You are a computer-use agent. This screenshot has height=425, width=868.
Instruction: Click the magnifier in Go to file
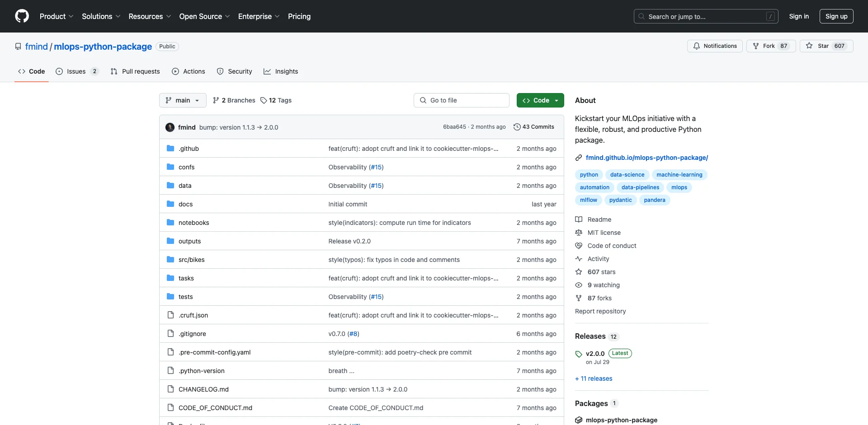(423, 100)
